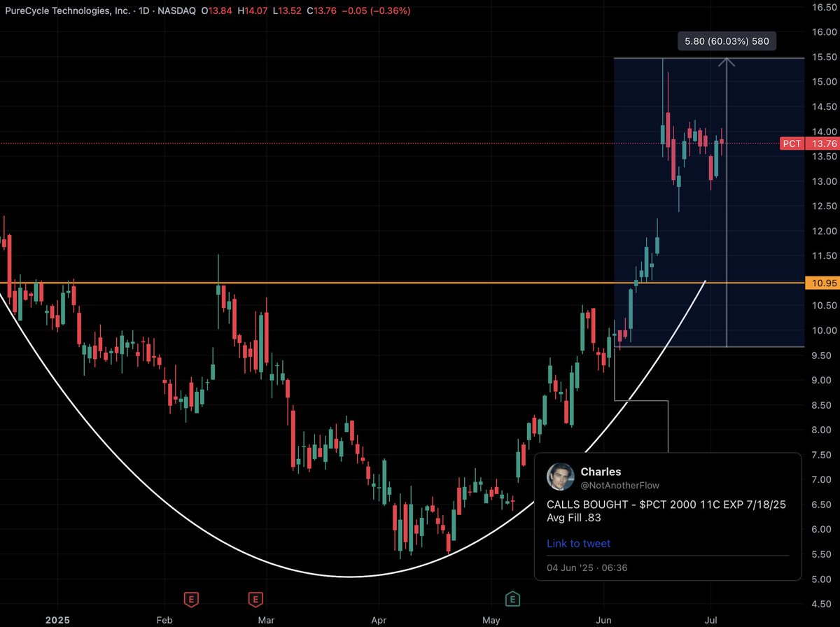Click the '04 Jun '25 · 06:36' timestamp
840x627 pixels.
tap(587, 567)
